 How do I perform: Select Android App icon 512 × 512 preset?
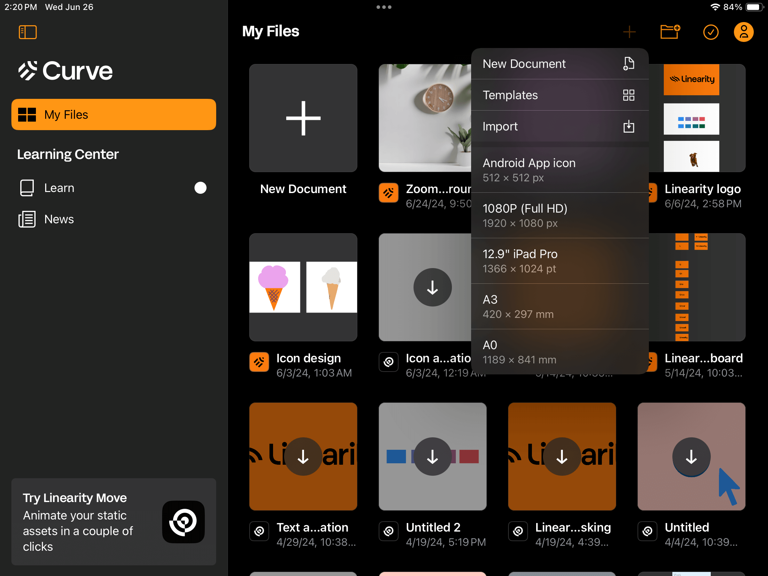(x=560, y=170)
